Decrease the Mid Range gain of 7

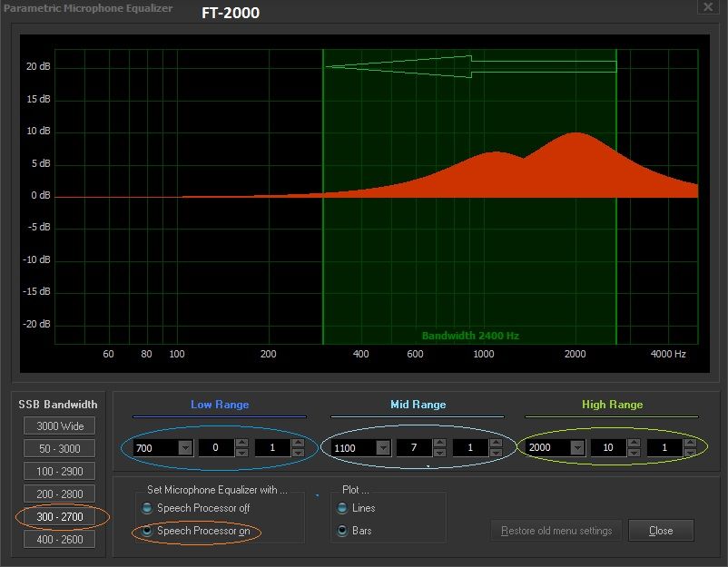[x=439, y=453]
